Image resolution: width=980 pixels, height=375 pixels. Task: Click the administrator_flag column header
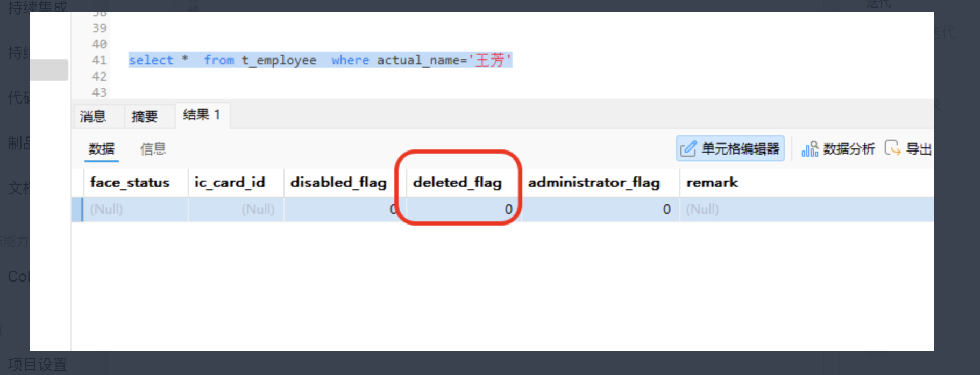click(594, 183)
